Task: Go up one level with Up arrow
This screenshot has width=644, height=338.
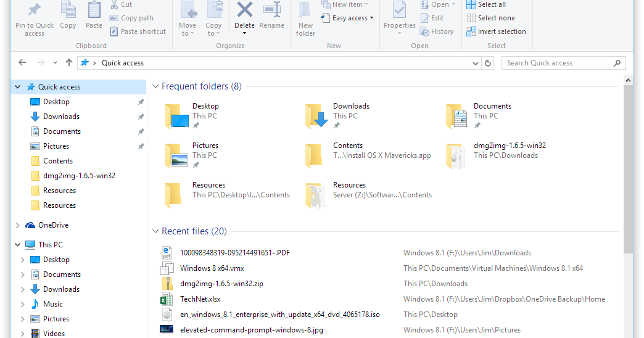Action: click(x=68, y=63)
